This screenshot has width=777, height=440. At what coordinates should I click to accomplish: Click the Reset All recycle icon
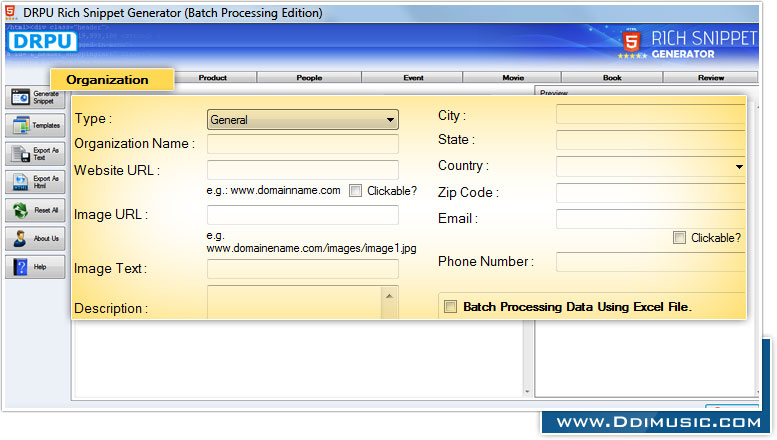tap(20, 210)
